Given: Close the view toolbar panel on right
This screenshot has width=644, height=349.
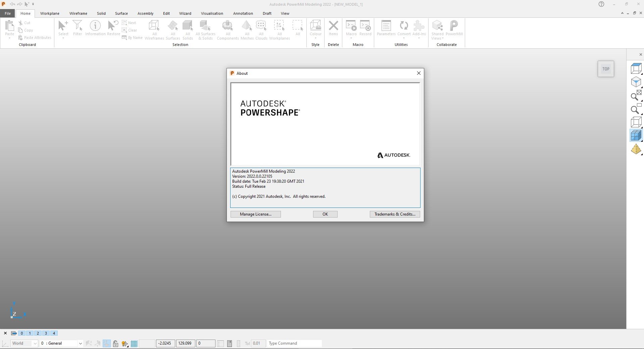Looking at the screenshot, I should (x=640, y=54).
